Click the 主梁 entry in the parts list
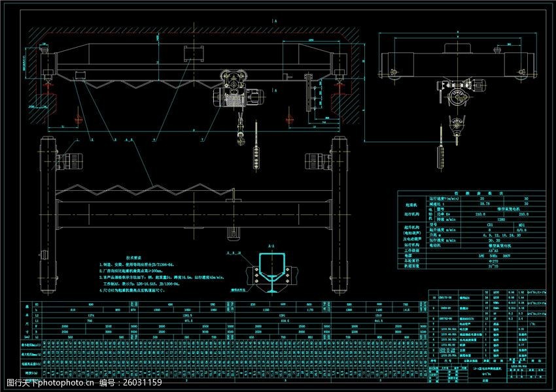This screenshot has height=392, width=556. click(462, 350)
